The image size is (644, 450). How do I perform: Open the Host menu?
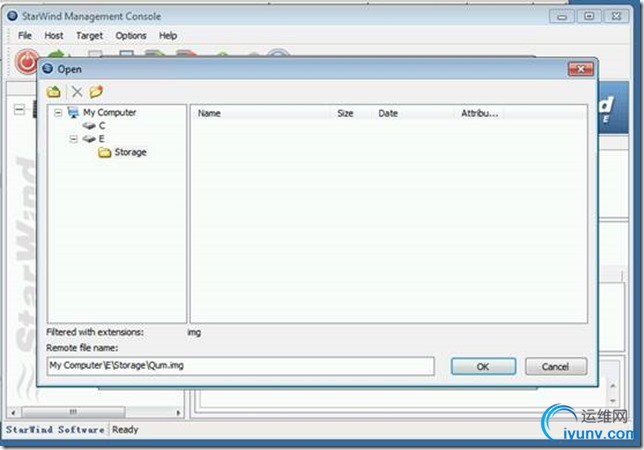54,36
